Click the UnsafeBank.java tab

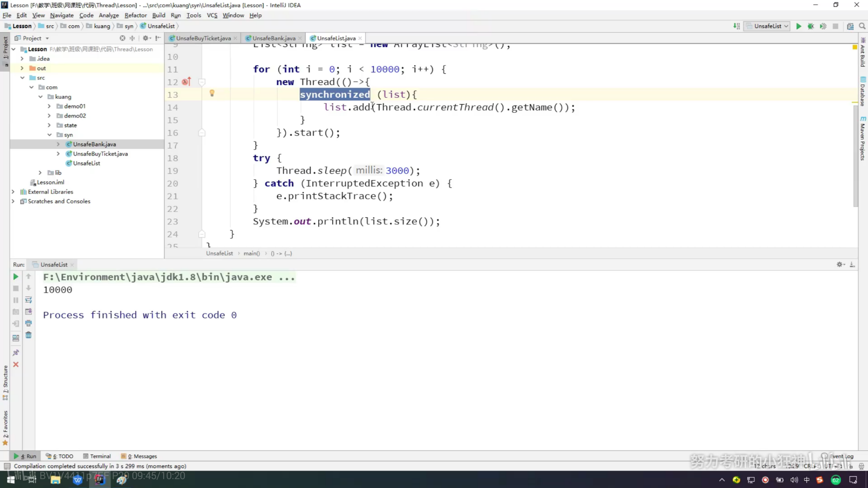click(x=274, y=38)
